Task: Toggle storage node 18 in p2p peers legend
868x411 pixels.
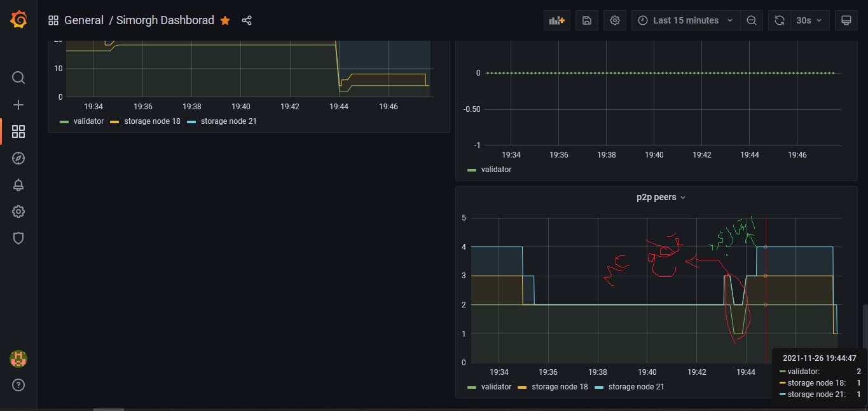Action: [559, 387]
